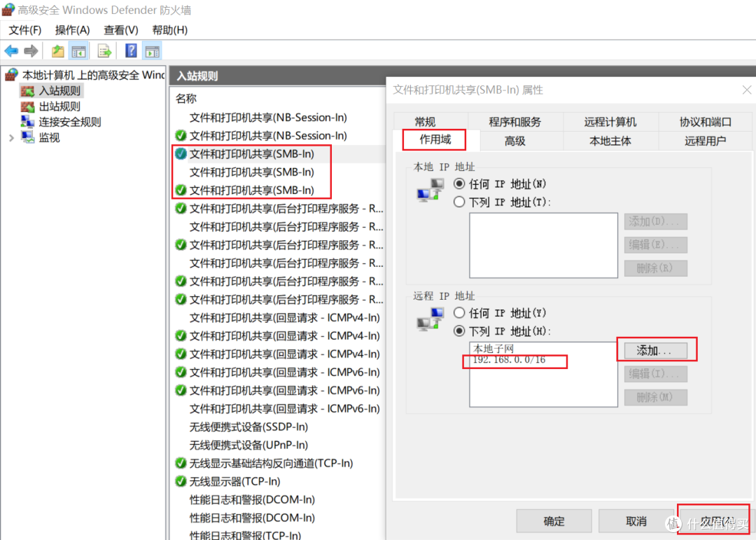
Task: Switch to the 常规 tab
Action: (425, 122)
